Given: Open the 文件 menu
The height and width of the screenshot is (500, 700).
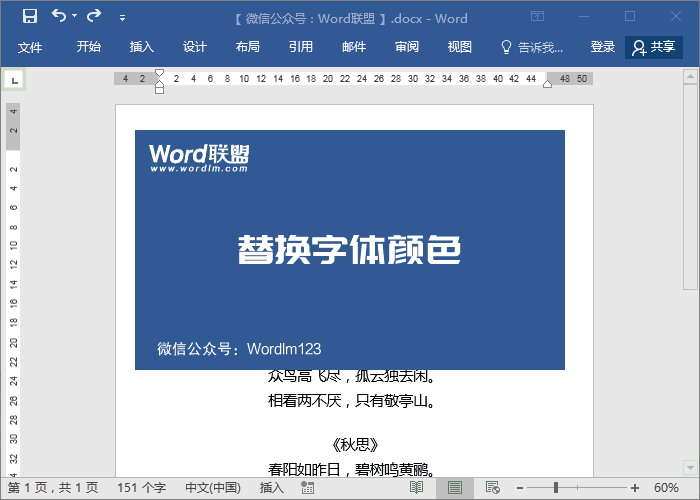Looking at the screenshot, I should tap(30, 47).
